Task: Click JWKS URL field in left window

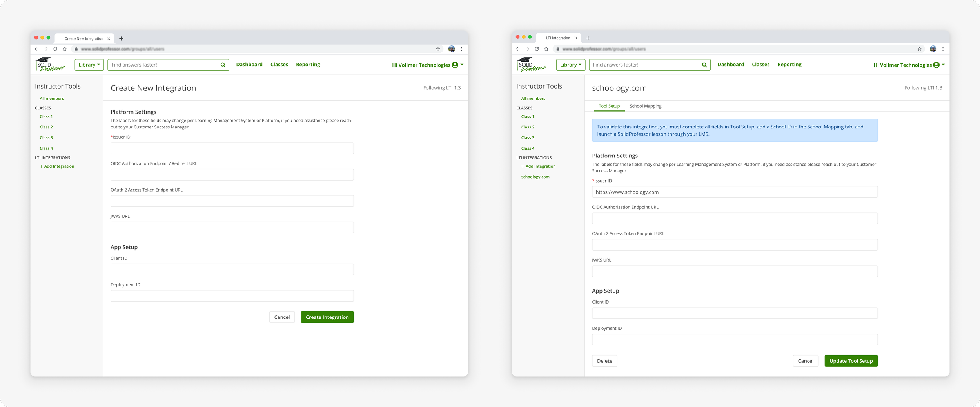Action: (232, 228)
